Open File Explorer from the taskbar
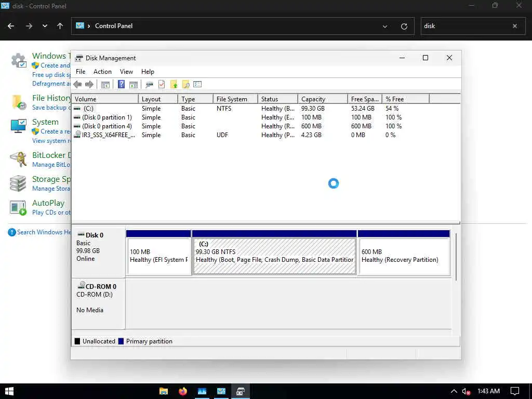532x399 pixels. click(x=164, y=391)
